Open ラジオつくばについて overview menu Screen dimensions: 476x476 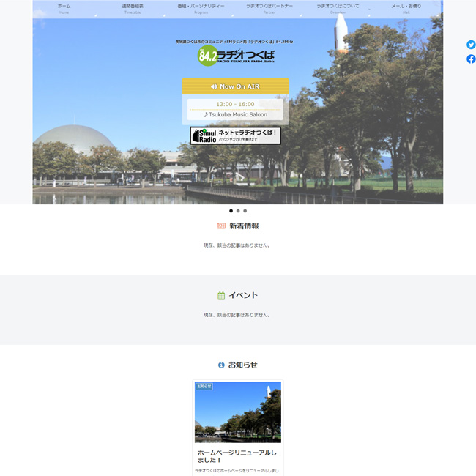(338, 8)
